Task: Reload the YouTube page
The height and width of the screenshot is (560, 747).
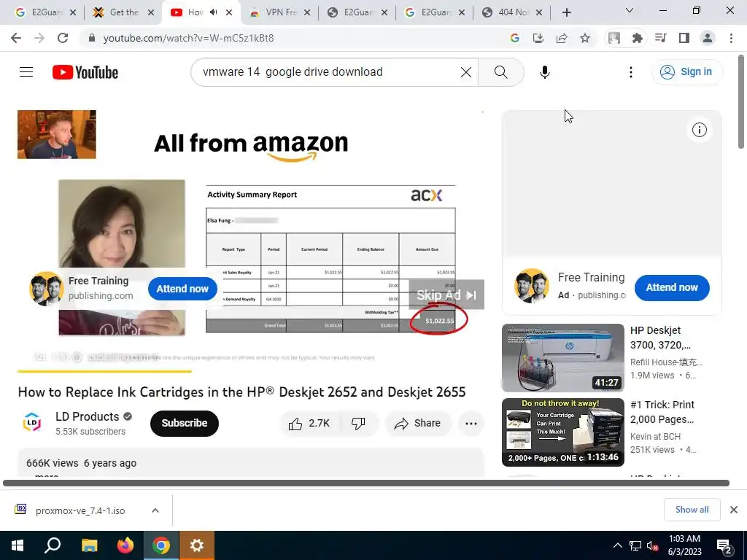Action: pyautogui.click(x=63, y=38)
